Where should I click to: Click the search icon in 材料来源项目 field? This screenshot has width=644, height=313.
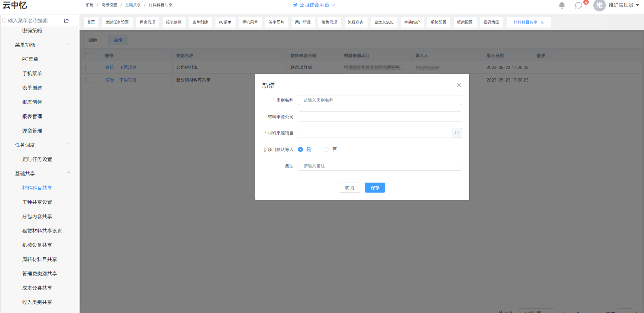(457, 133)
